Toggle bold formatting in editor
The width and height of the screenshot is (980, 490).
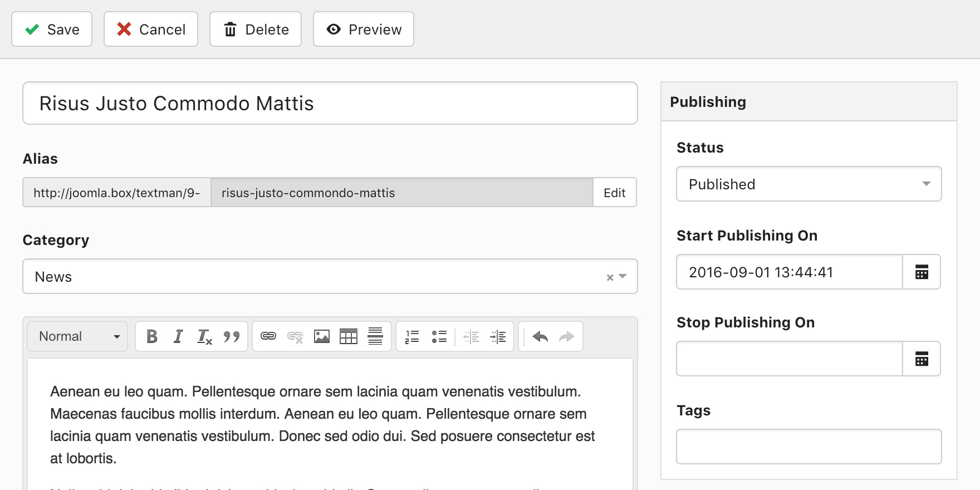click(x=152, y=336)
